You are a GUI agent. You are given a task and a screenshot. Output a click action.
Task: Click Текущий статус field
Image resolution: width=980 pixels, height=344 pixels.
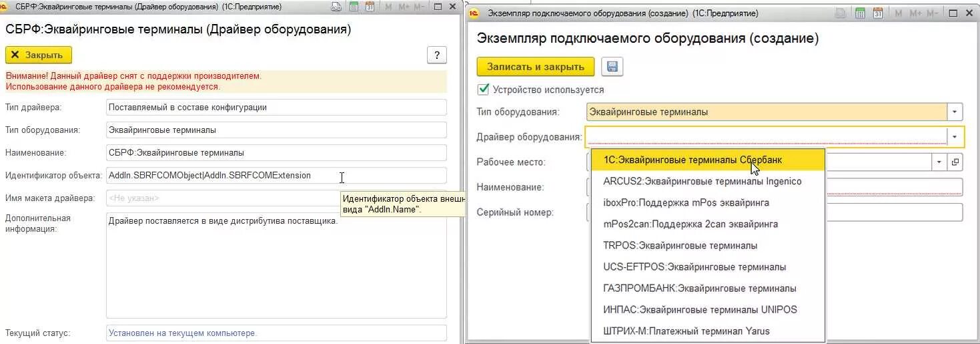coord(276,333)
